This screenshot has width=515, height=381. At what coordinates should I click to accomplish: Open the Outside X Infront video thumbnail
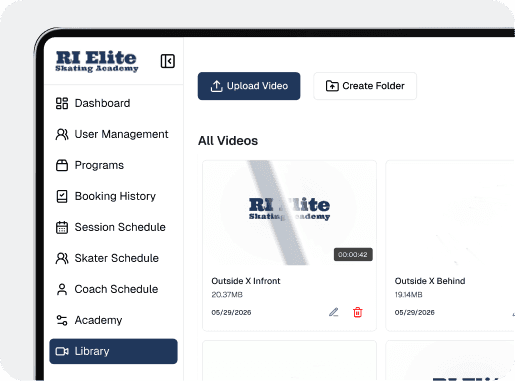(289, 213)
